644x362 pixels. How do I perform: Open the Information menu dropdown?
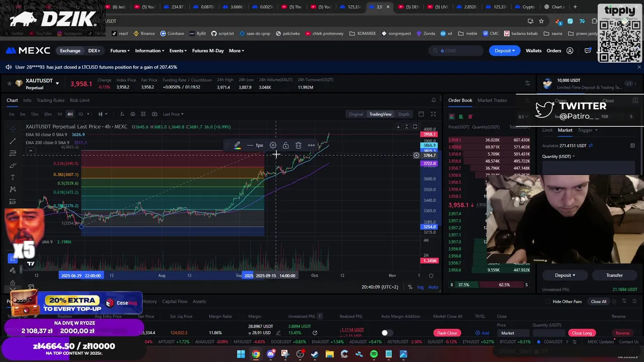tap(149, 51)
